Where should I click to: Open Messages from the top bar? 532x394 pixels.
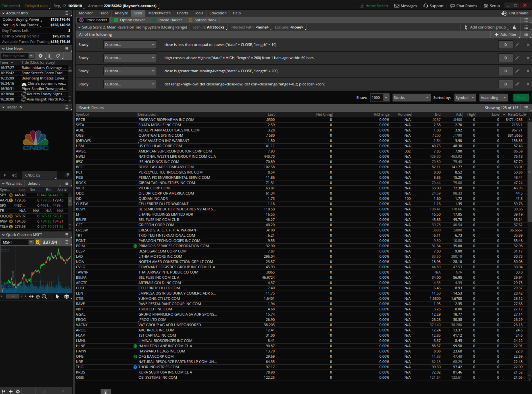(406, 6)
